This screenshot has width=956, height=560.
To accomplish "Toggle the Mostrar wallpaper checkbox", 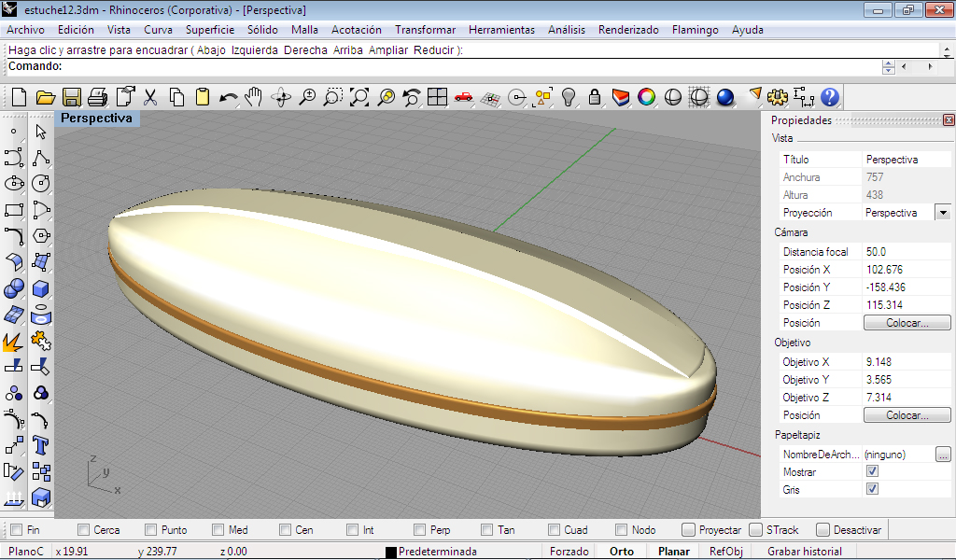I will pyautogui.click(x=872, y=472).
